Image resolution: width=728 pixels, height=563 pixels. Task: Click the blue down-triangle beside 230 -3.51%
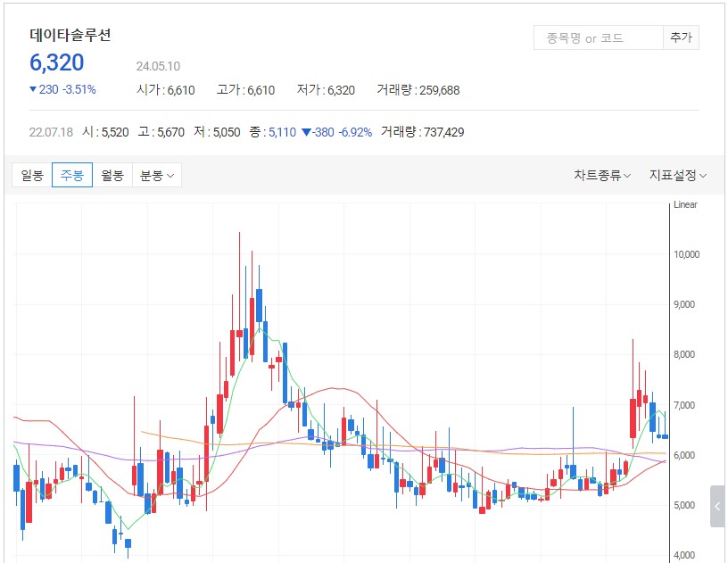33,89
